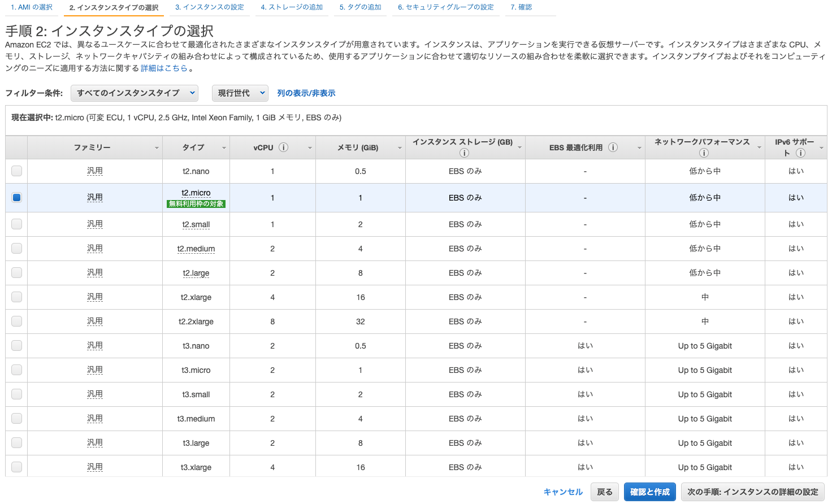Click the ネットワークパフォーマンス info icon
This screenshot has width=832, height=504.
[704, 153]
